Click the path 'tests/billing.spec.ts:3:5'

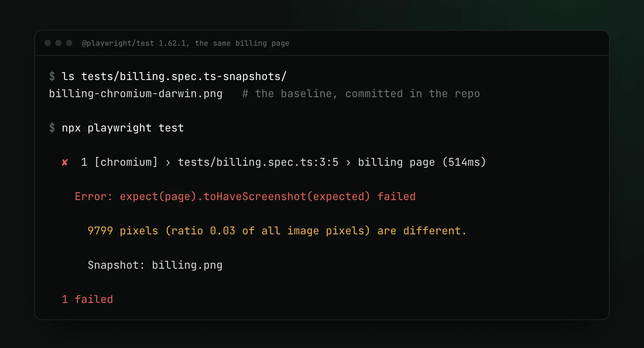pos(258,162)
